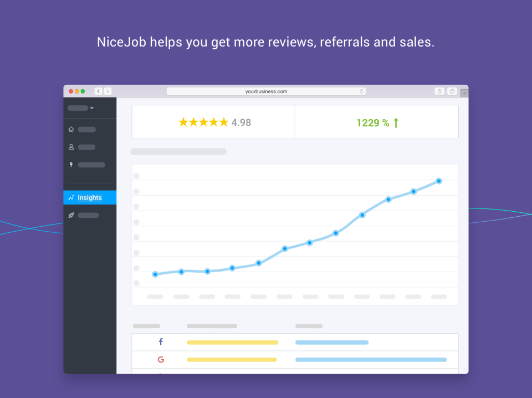This screenshot has width=532, height=398.
Task: Click the yourbusiness.com address field
Action: [x=266, y=91]
